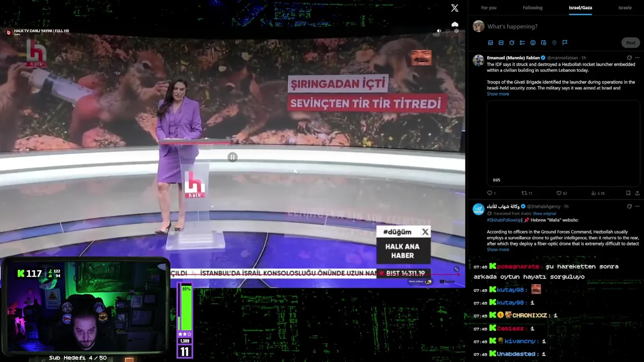Click Show original on translated tweet
The height and width of the screenshot is (362, 644).
point(544,214)
